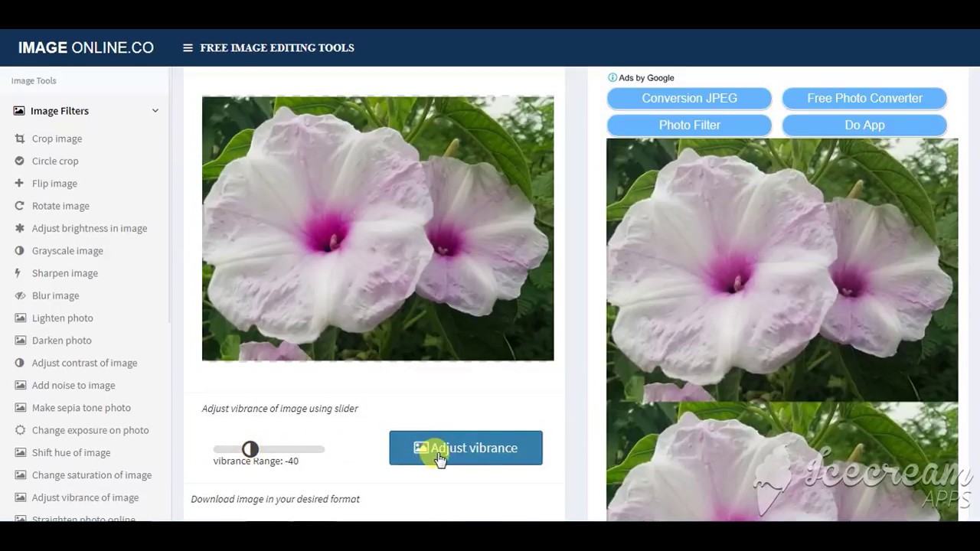The image size is (980, 551).
Task: Click the Photo Filter ad button
Action: 689,125
